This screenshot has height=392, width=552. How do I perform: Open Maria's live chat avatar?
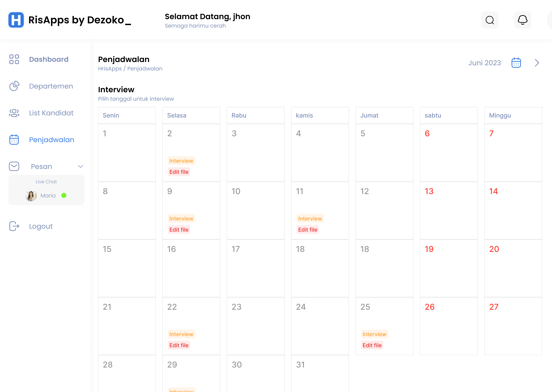[31, 195]
